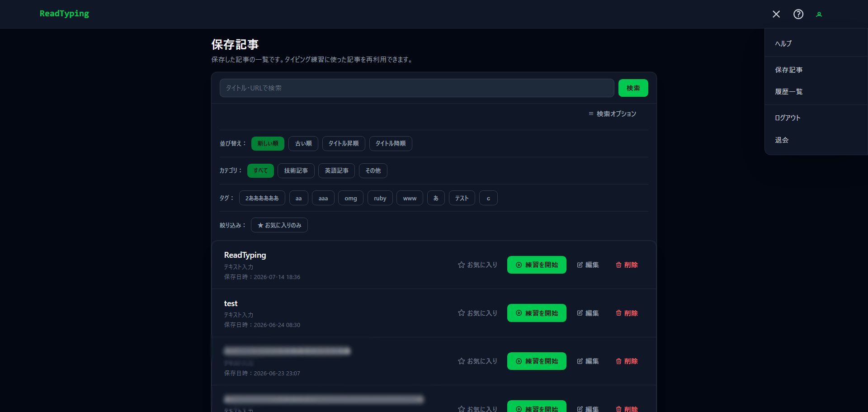The image size is (868, 412).
Task: Favorite the test article with the star
Action: (x=477, y=313)
